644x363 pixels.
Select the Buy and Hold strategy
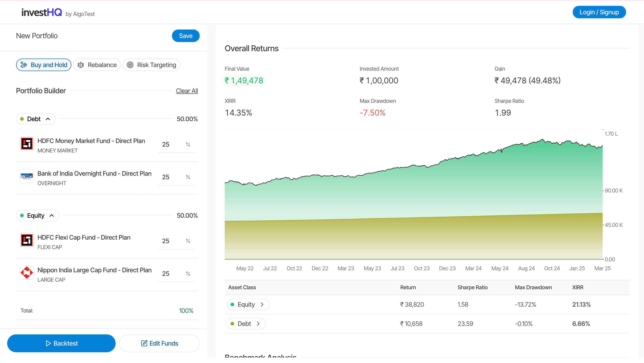(44, 65)
